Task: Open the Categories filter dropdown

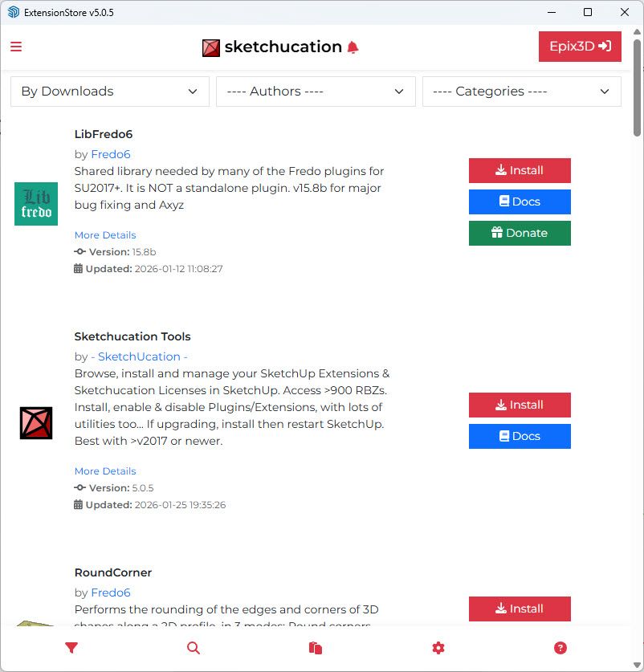Action: click(x=522, y=92)
